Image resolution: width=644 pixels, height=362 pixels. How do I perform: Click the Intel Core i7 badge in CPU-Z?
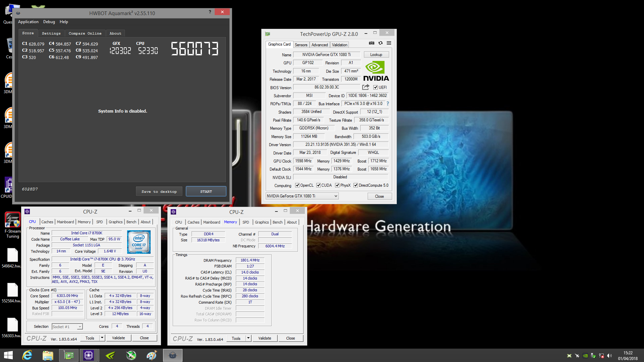139,242
